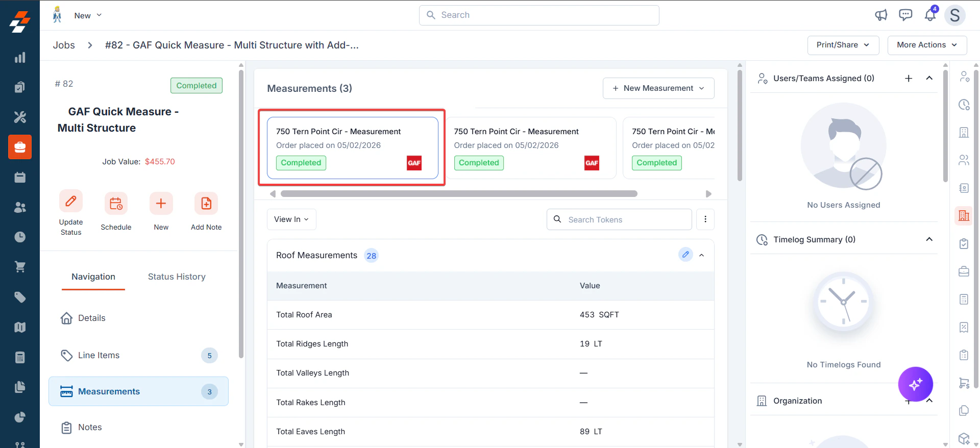The width and height of the screenshot is (980, 448).
Task: Open the calculator icon in left sidebar
Action: 20,357
